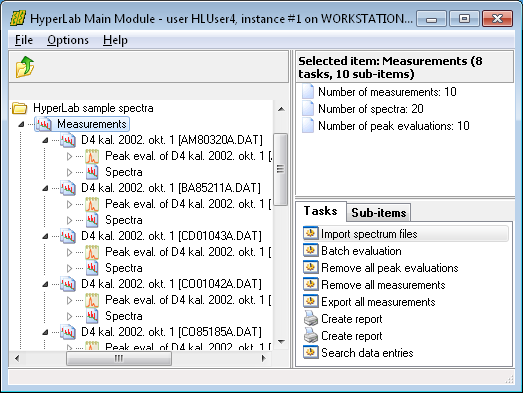Expand Spectra under AM80320A.DAT
The image size is (523, 393).
click(x=69, y=172)
